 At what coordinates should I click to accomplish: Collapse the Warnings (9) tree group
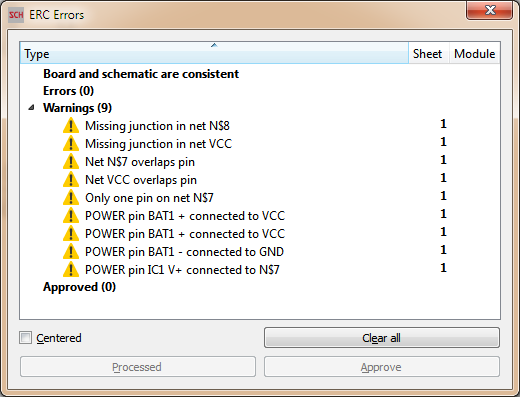(x=32, y=108)
